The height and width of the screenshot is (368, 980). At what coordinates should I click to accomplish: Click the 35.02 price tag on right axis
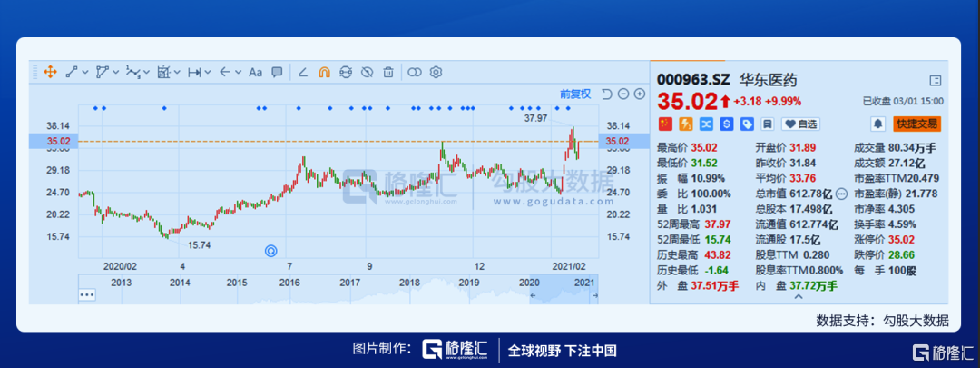point(623,142)
